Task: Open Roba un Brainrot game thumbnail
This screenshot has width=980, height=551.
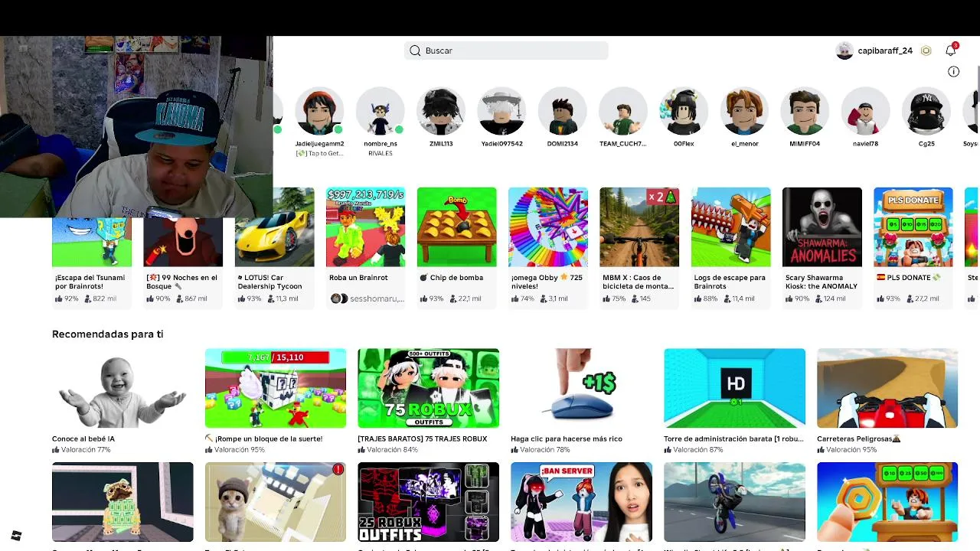Action: [x=365, y=227]
